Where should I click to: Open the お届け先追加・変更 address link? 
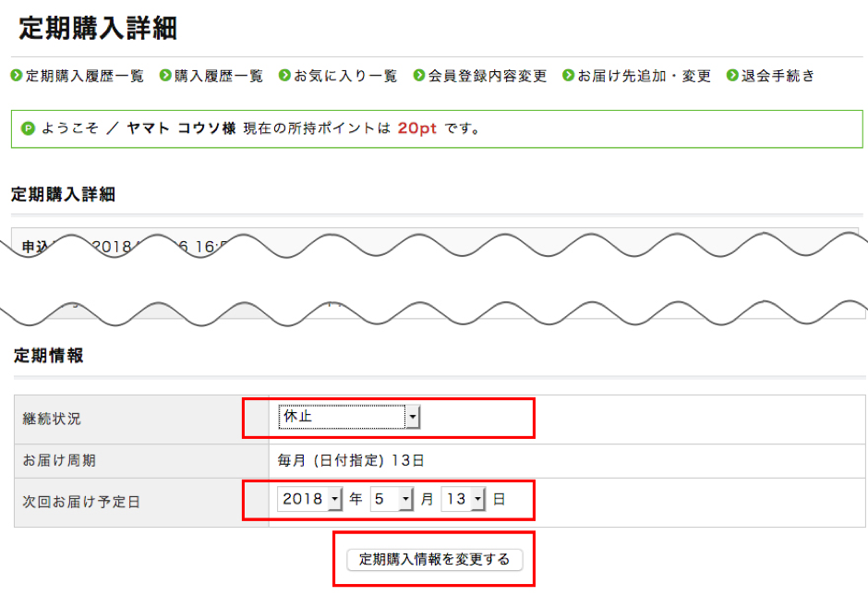click(637, 77)
